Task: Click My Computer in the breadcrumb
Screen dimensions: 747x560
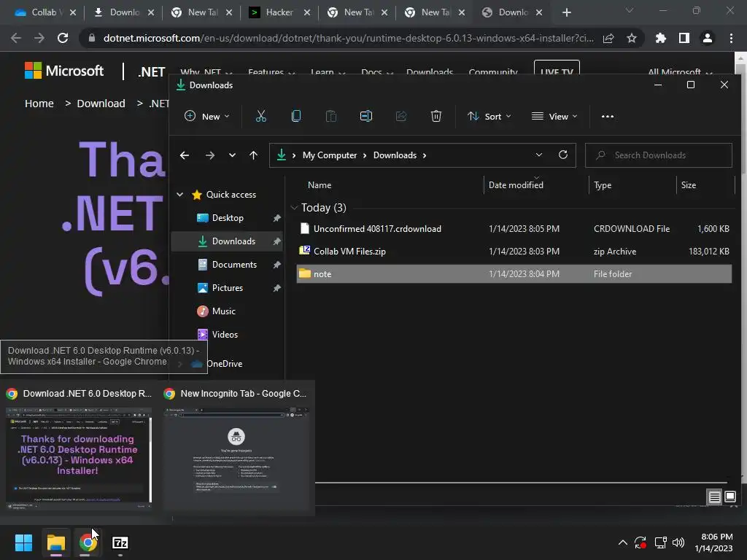Action: pos(329,155)
